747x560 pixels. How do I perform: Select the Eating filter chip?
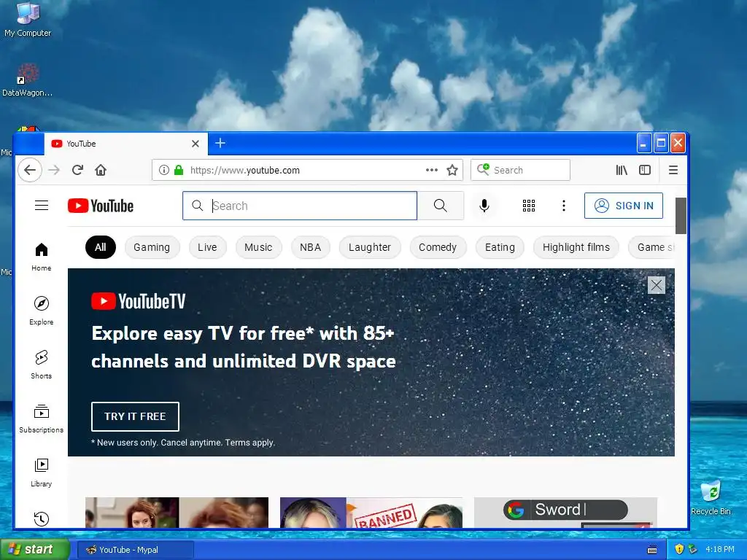500,247
